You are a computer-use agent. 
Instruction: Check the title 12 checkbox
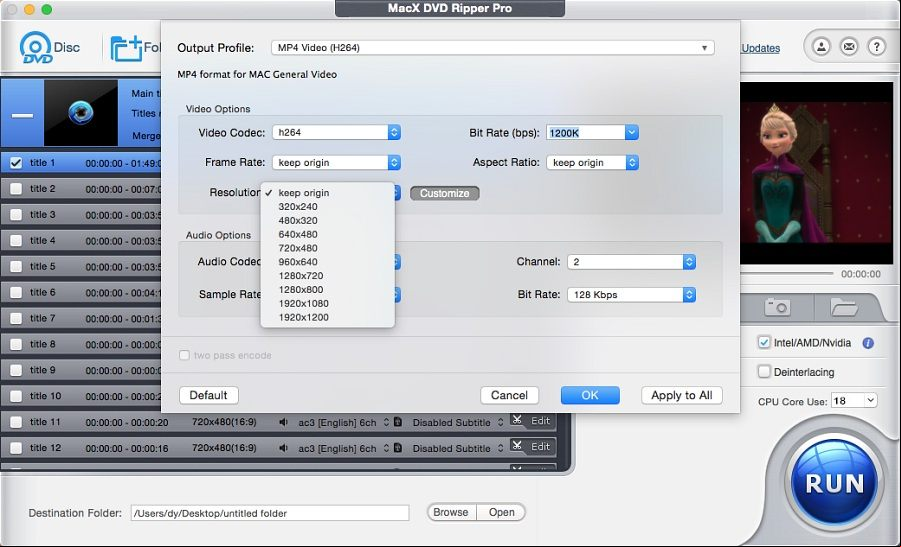[x=16, y=448]
